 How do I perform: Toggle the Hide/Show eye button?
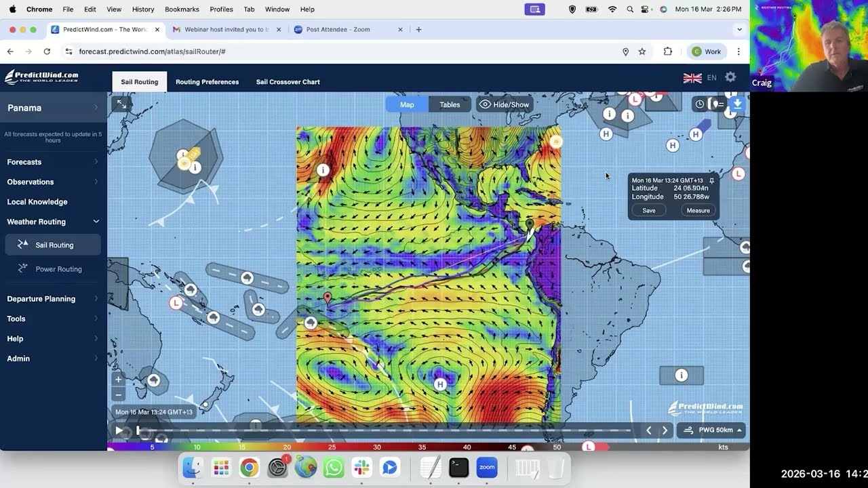(504, 104)
